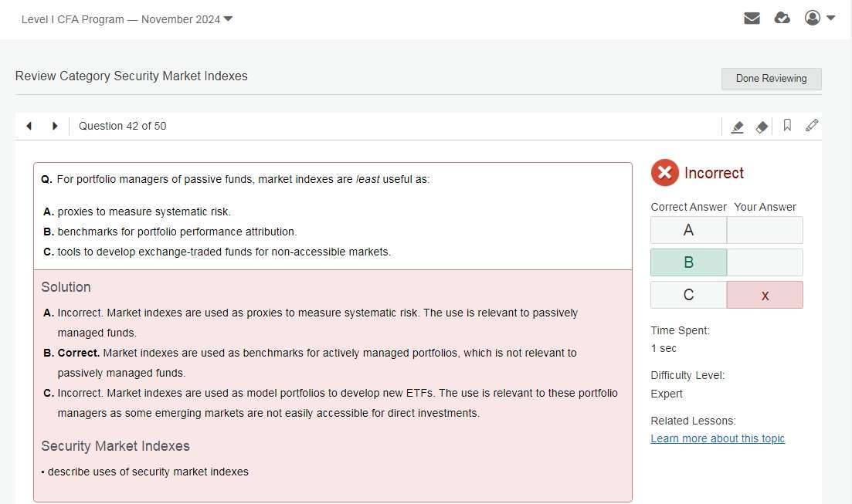Go to the next question arrow
This screenshot has height=504, width=852.
tap(55, 126)
